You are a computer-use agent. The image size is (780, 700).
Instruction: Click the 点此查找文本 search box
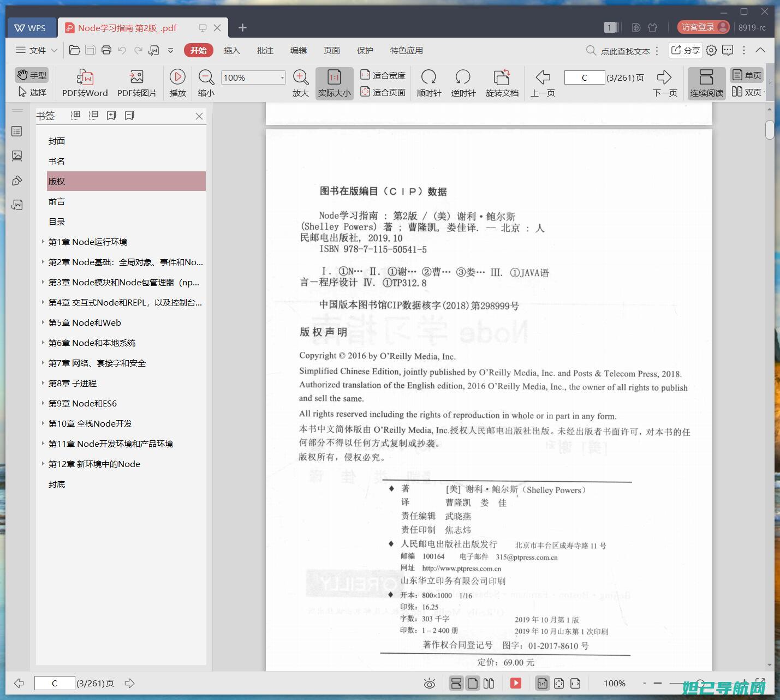(x=618, y=51)
